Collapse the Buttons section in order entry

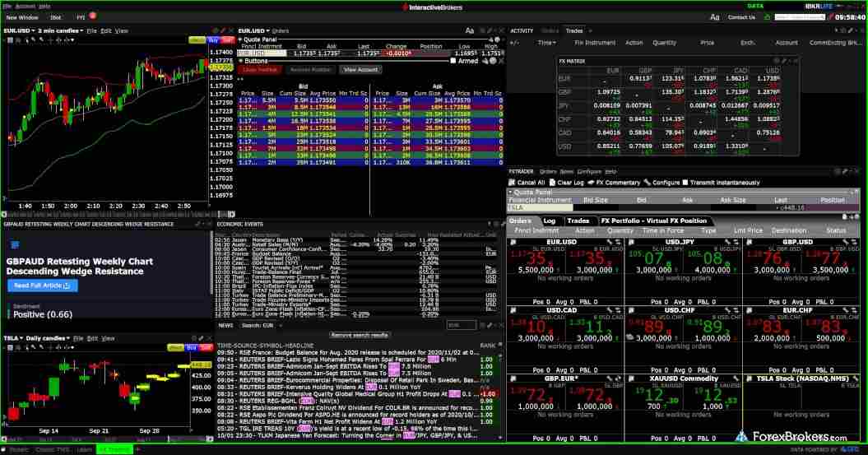pyautogui.click(x=241, y=61)
